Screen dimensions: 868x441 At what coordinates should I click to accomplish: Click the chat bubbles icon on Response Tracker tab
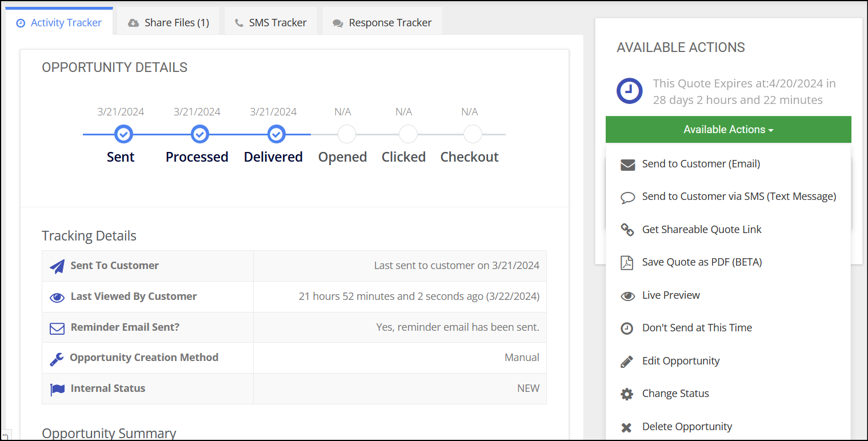pos(338,23)
